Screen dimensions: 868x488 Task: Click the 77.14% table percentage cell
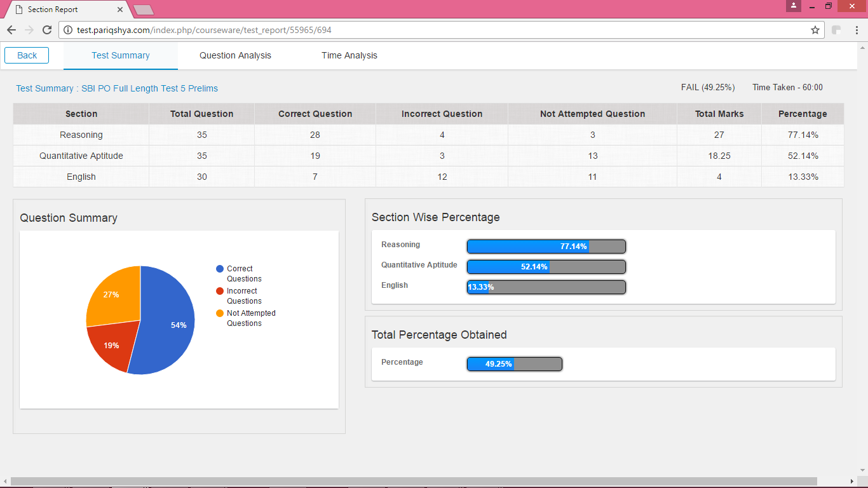[x=803, y=135]
